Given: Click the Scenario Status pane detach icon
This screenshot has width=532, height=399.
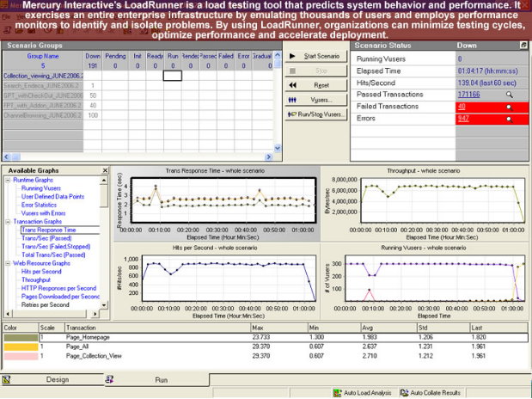Looking at the screenshot, I should click(x=523, y=46).
